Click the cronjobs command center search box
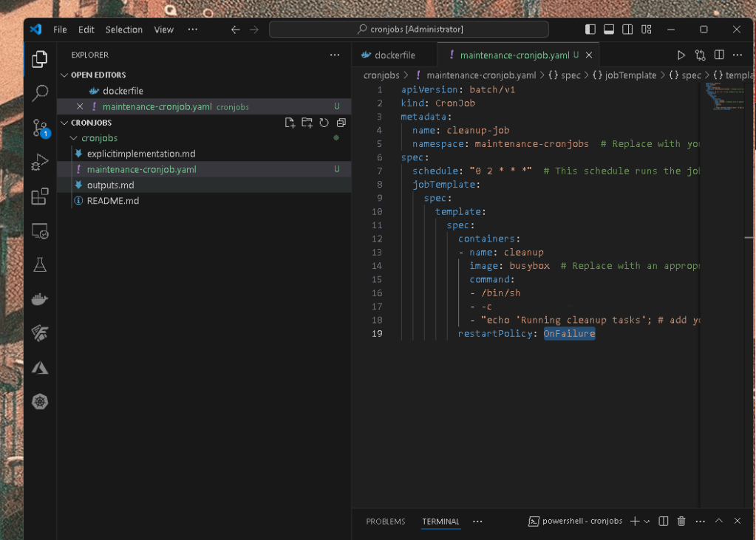 point(409,30)
